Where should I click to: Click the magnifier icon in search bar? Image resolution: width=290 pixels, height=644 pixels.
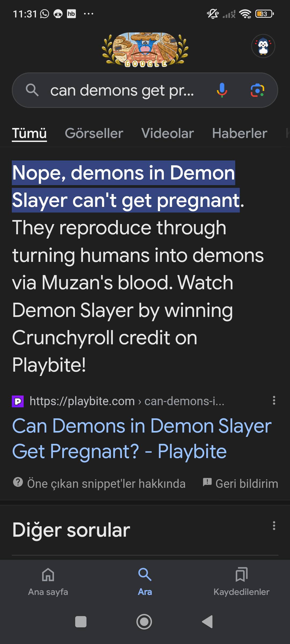tap(32, 90)
